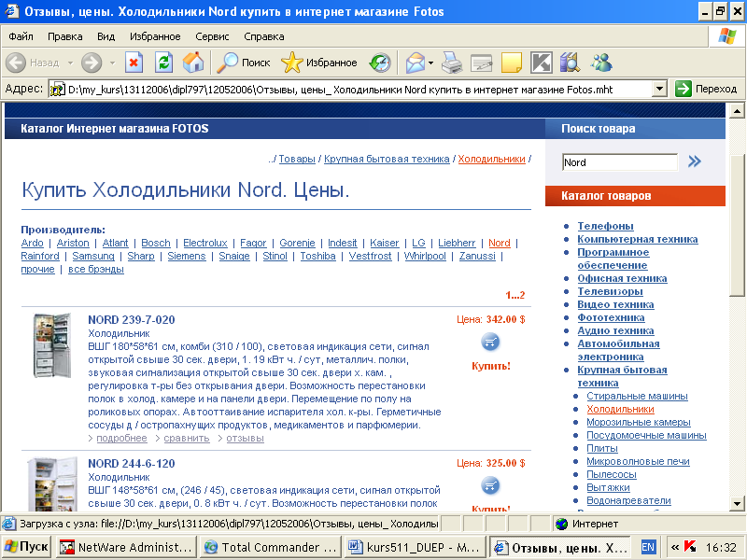Click the yellow note toolbar icon

[511, 63]
